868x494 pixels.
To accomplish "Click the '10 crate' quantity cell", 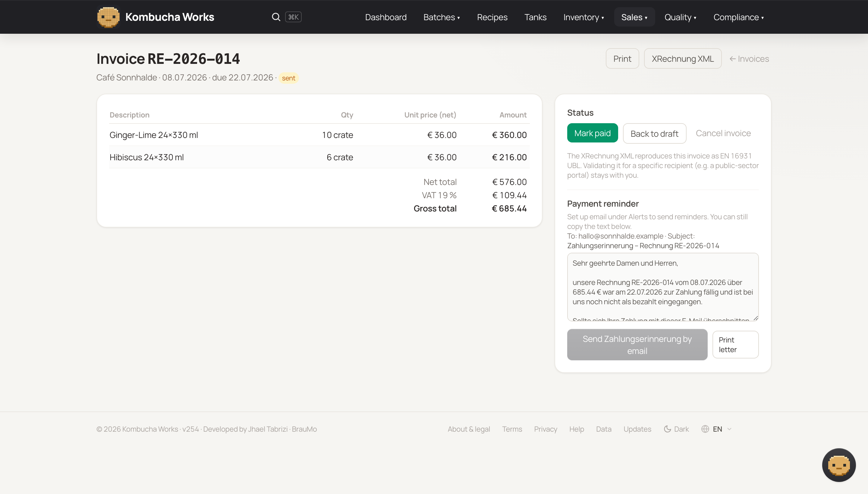I will coord(338,135).
